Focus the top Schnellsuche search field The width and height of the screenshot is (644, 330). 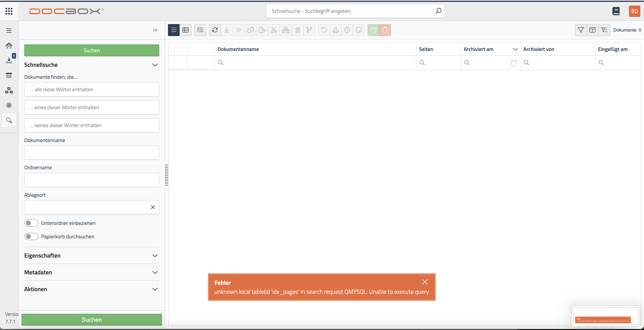coord(355,11)
